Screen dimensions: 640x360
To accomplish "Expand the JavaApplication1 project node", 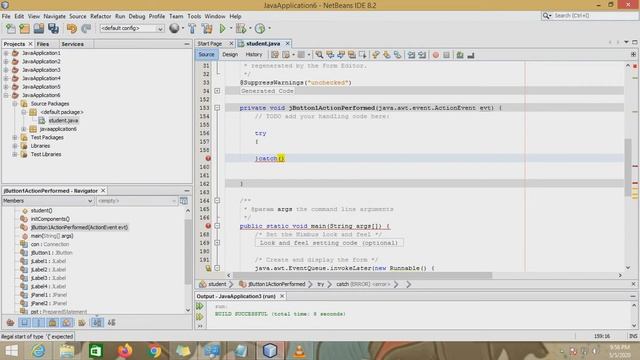I will (6, 53).
